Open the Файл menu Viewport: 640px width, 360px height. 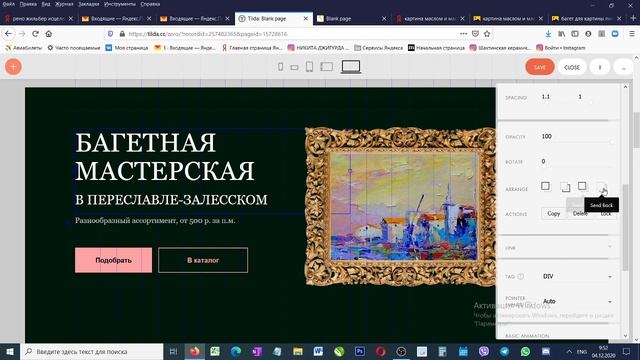9,4
